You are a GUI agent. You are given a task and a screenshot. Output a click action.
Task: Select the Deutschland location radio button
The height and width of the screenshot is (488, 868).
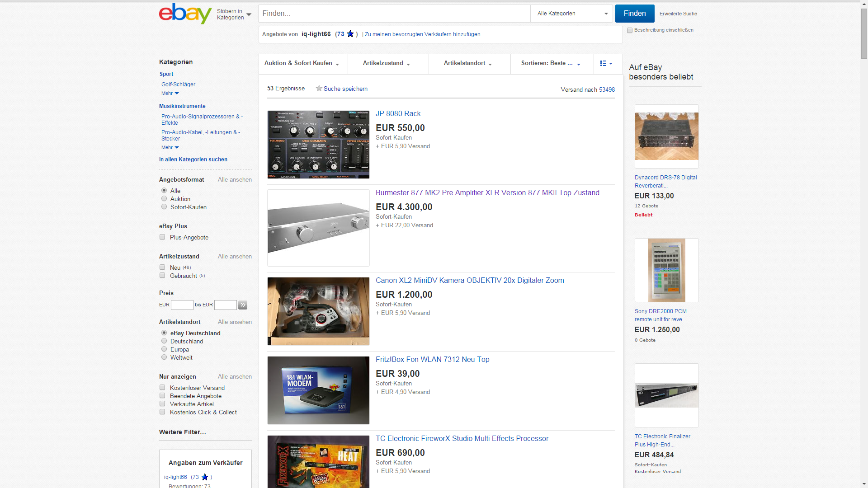click(x=164, y=341)
